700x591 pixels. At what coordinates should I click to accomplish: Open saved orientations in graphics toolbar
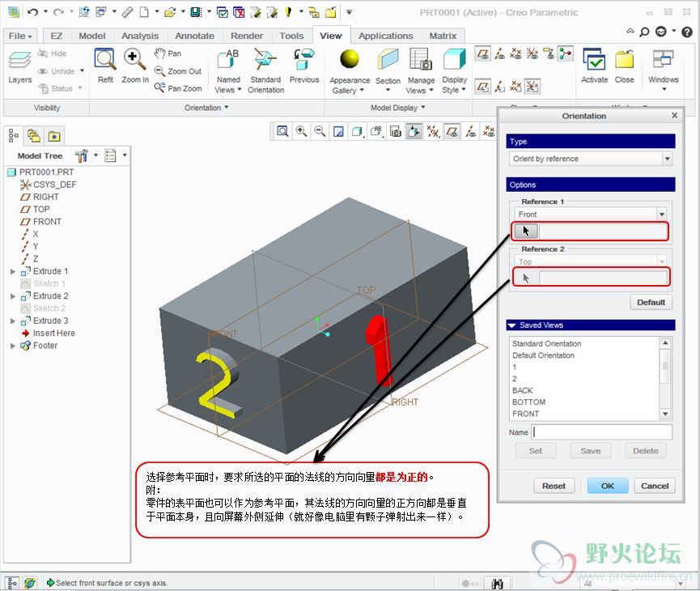tap(376, 131)
